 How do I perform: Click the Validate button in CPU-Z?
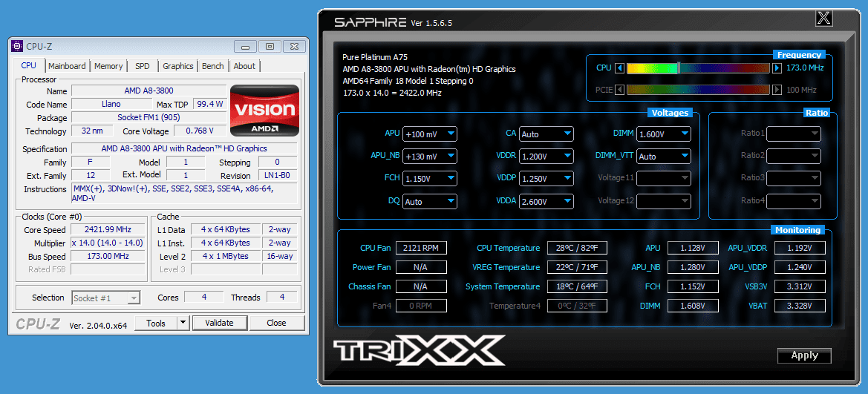coord(219,323)
